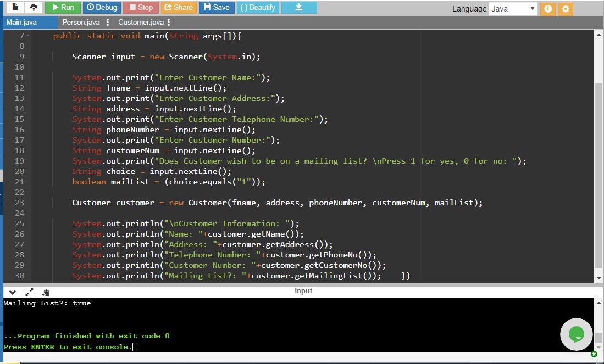This screenshot has width=604, height=364.
Task: Open the settings gear icon
Action: pyautogui.click(x=565, y=9)
